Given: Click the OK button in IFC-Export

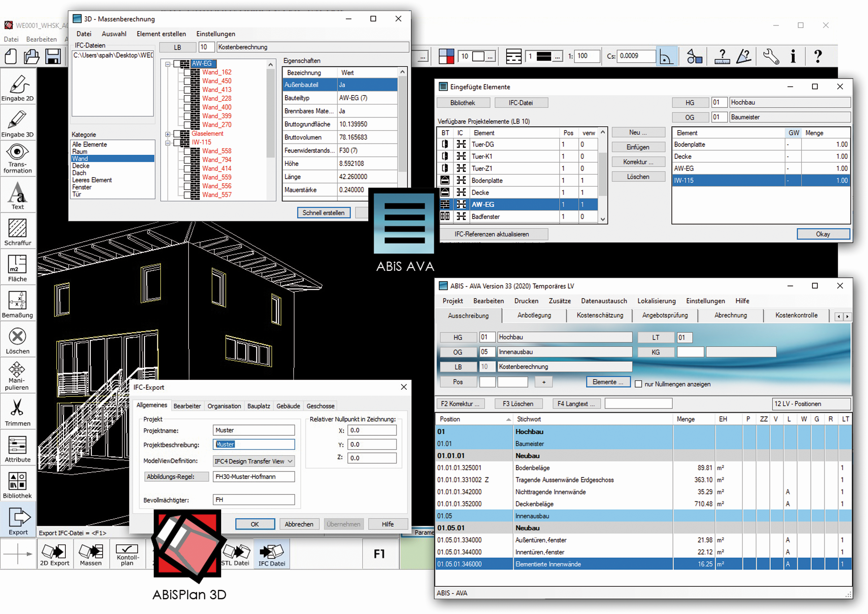Looking at the screenshot, I should tap(255, 524).
